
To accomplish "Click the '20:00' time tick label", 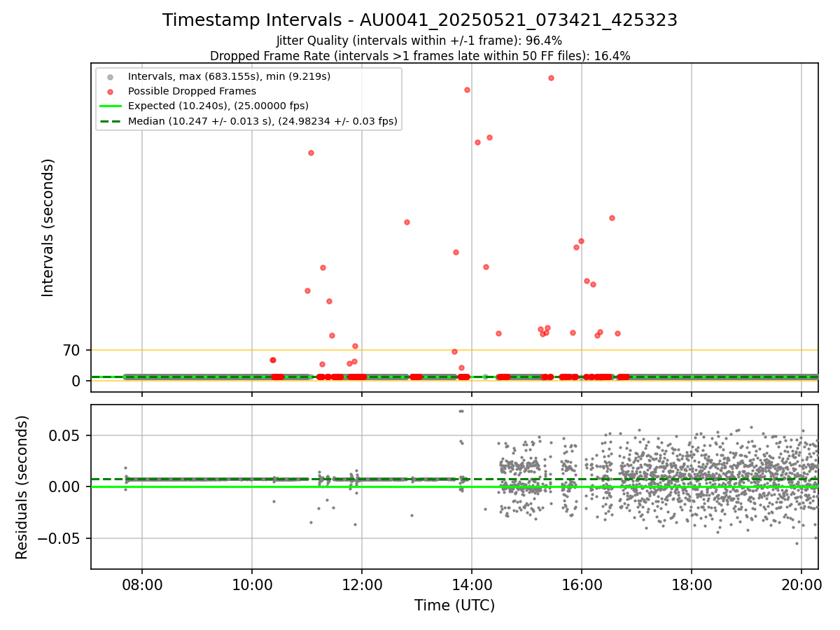I will (x=801, y=583).
